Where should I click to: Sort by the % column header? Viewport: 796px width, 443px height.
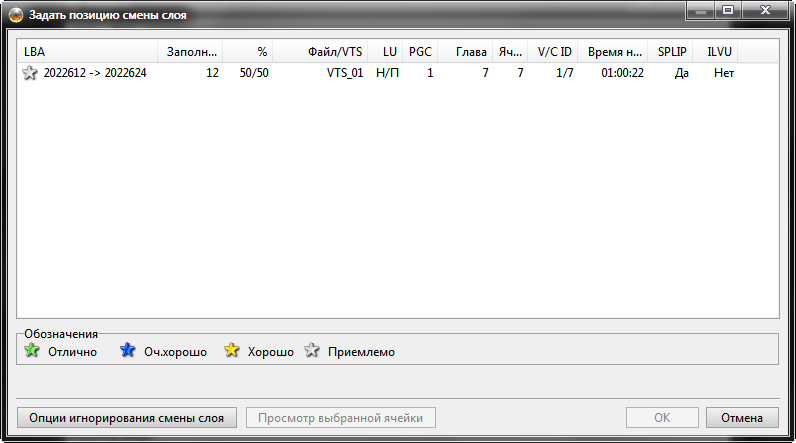click(248, 52)
